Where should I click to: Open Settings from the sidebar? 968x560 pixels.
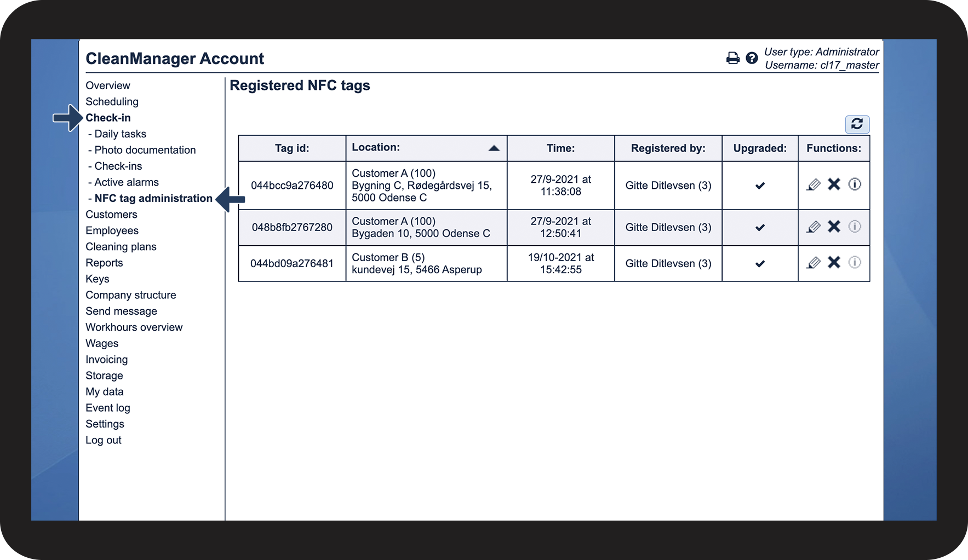click(105, 424)
